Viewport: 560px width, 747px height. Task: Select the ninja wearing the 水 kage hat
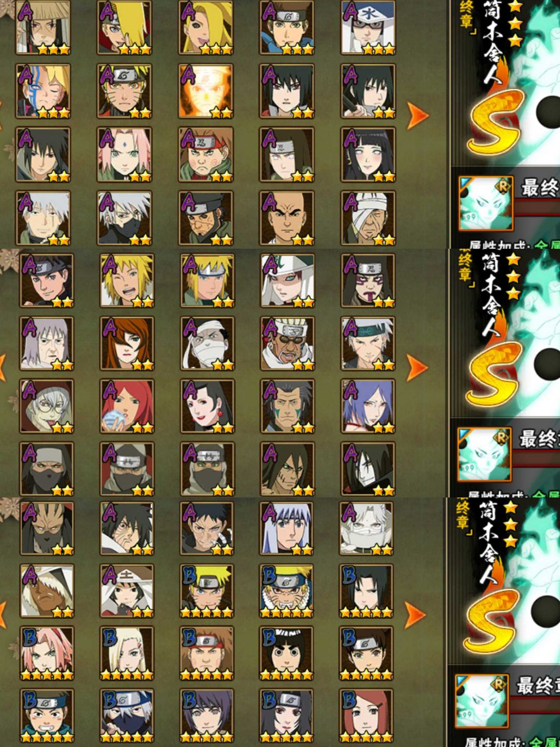368,28
